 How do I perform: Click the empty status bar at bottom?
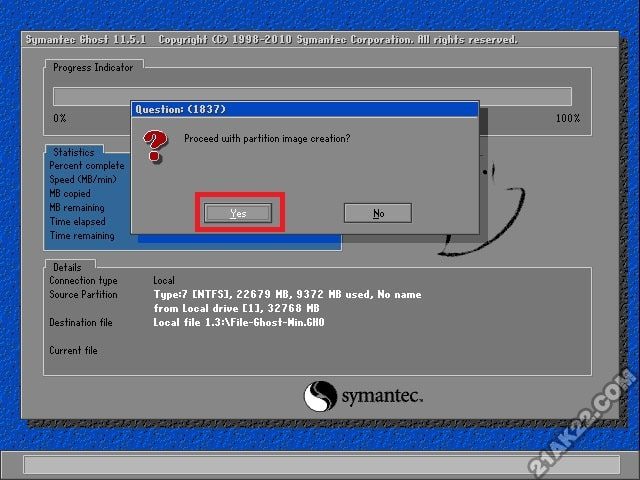pyautogui.click(x=322, y=464)
